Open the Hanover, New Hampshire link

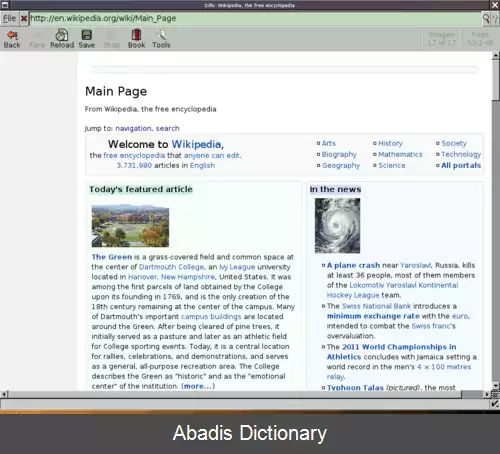click(x=171, y=277)
